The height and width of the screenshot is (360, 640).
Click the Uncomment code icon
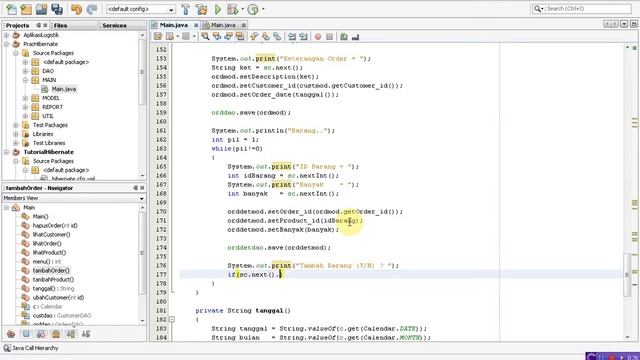tap(356, 37)
